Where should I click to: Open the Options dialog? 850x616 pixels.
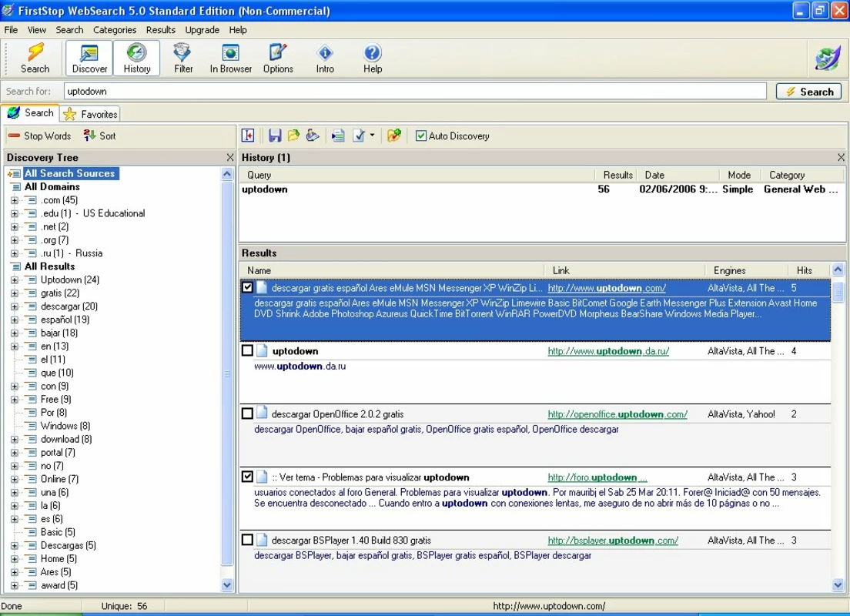click(x=278, y=58)
